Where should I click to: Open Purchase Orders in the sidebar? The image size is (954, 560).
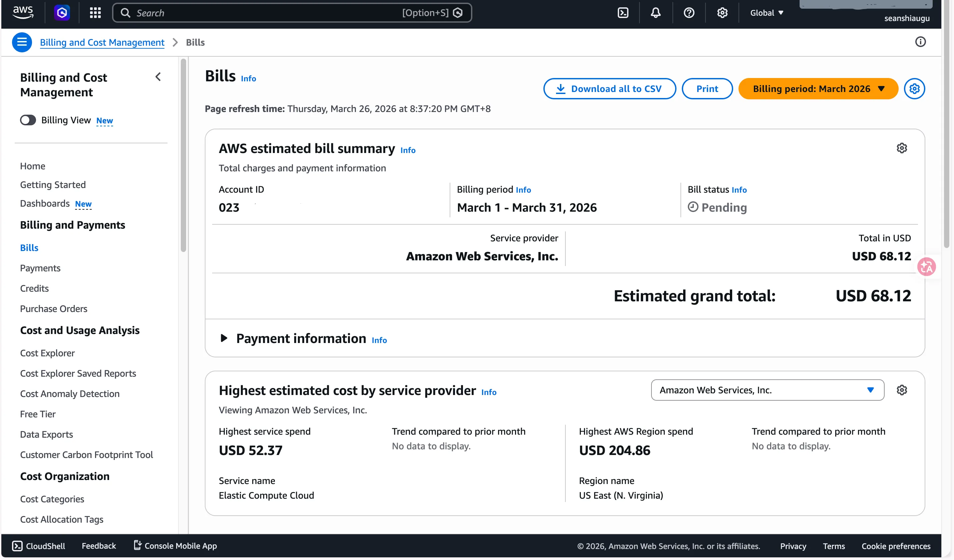pyautogui.click(x=54, y=309)
